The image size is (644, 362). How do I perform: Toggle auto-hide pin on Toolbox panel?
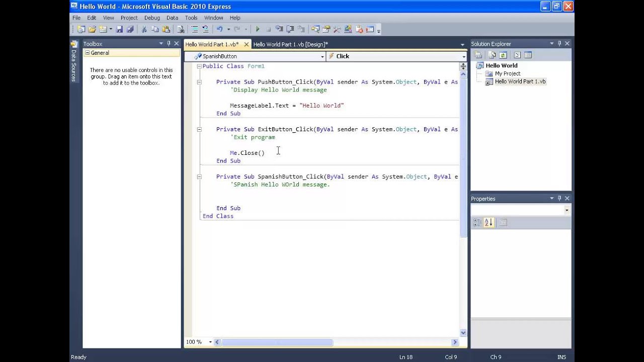pos(169,44)
